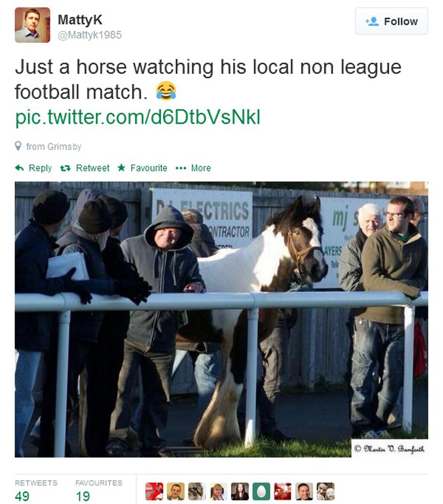Click the Reply arrow icon

tap(19, 168)
